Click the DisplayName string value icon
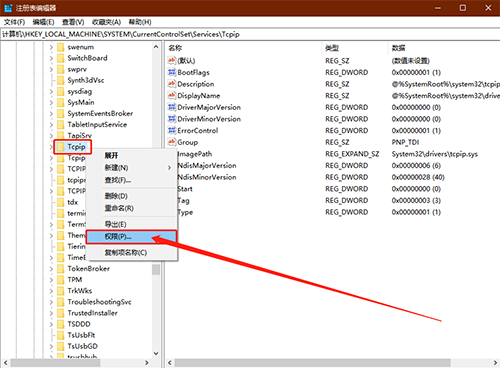500x368 pixels. (172, 95)
